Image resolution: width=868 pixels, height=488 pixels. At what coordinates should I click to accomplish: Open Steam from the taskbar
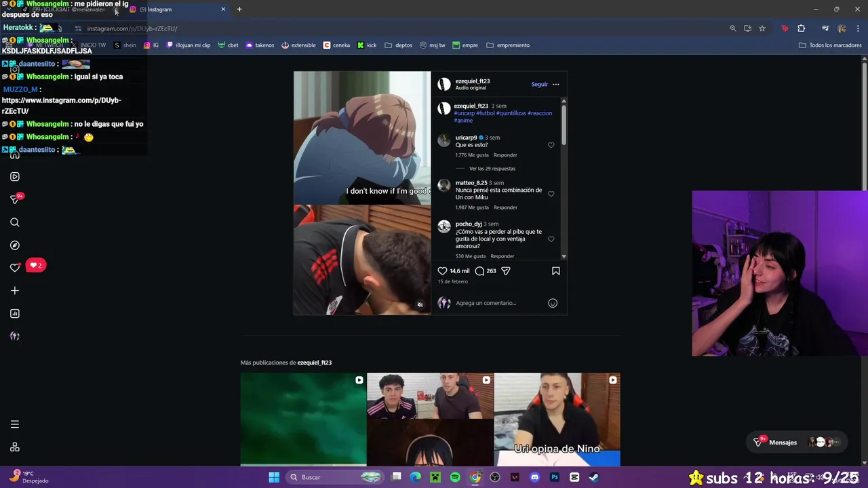(594, 477)
